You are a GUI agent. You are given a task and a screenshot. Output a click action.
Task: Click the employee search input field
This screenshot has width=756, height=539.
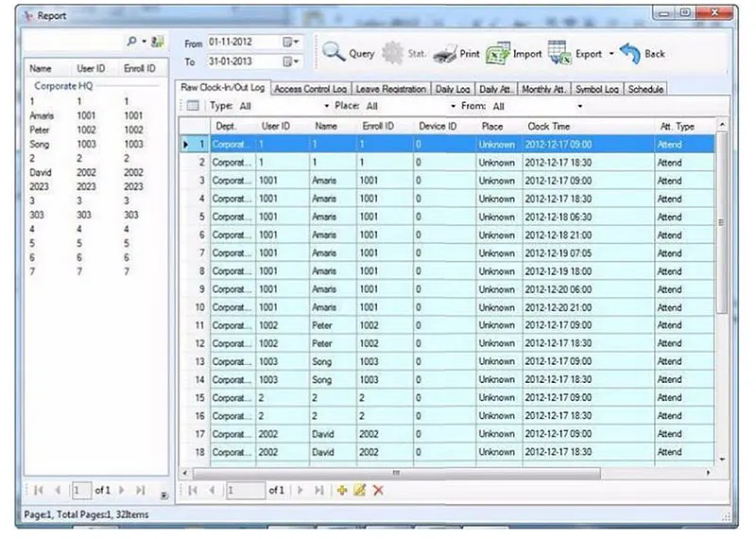click(74, 42)
